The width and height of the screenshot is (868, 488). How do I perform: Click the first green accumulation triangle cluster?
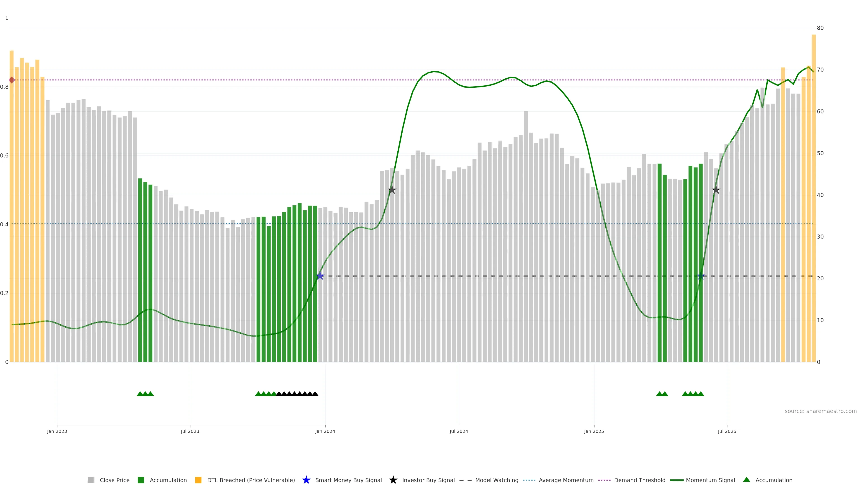click(x=145, y=394)
